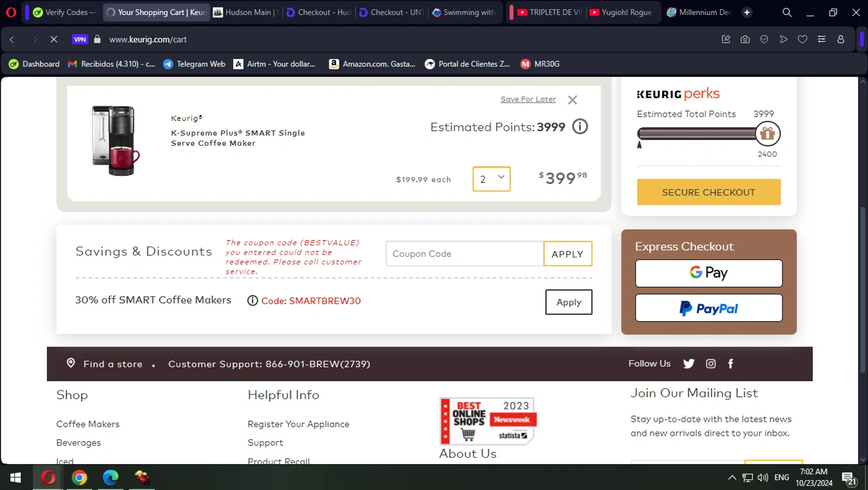
Task: Click the search tabs magnifier icon
Action: (x=787, y=12)
